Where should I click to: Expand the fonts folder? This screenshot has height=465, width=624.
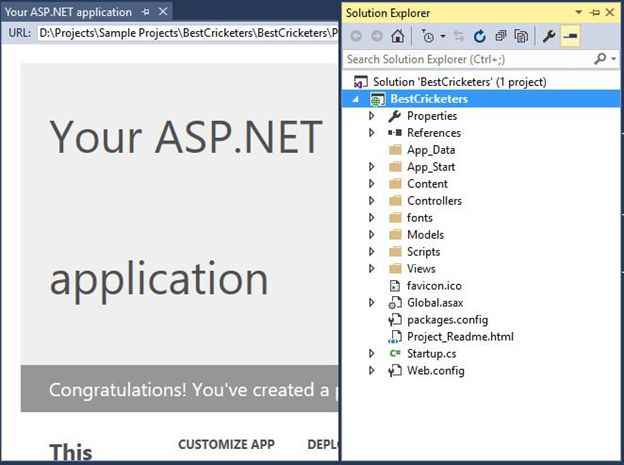[x=371, y=217]
